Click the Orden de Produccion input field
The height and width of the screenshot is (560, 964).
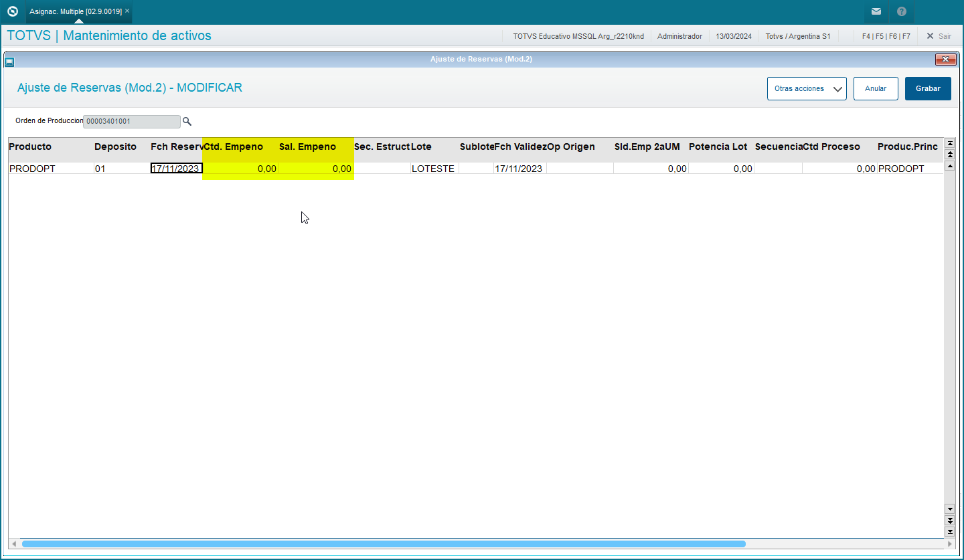132,121
